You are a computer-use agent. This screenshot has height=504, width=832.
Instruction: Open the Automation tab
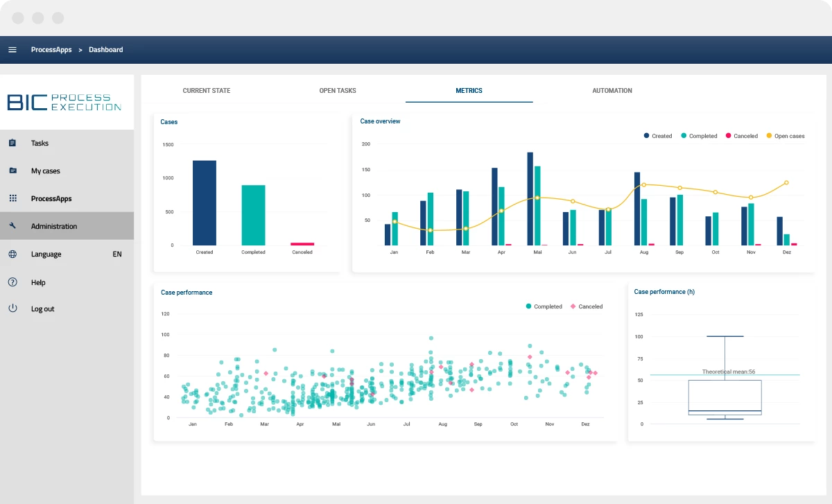pos(612,91)
